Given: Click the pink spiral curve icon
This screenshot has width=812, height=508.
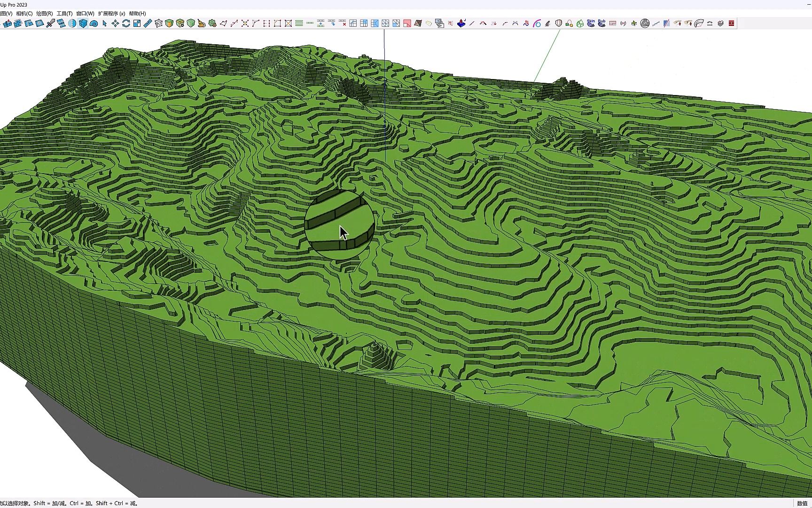Looking at the screenshot, I should coord(537,23).
